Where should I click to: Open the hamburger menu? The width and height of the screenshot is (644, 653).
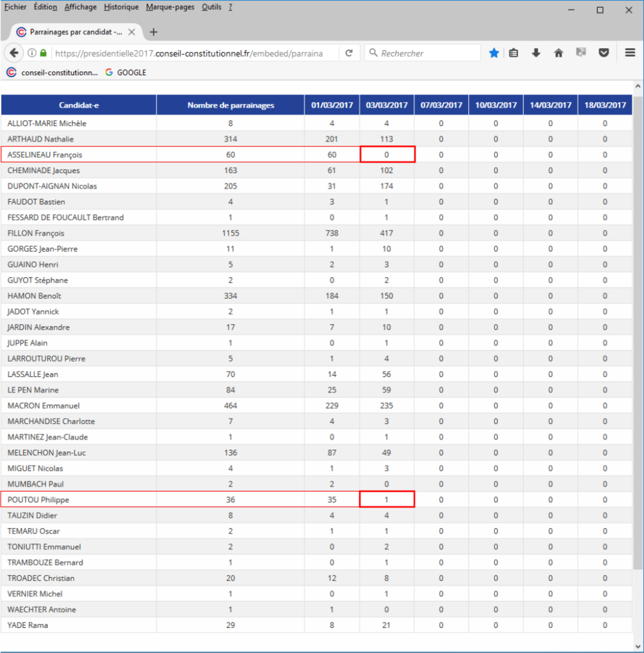click(x=630, y=53)
